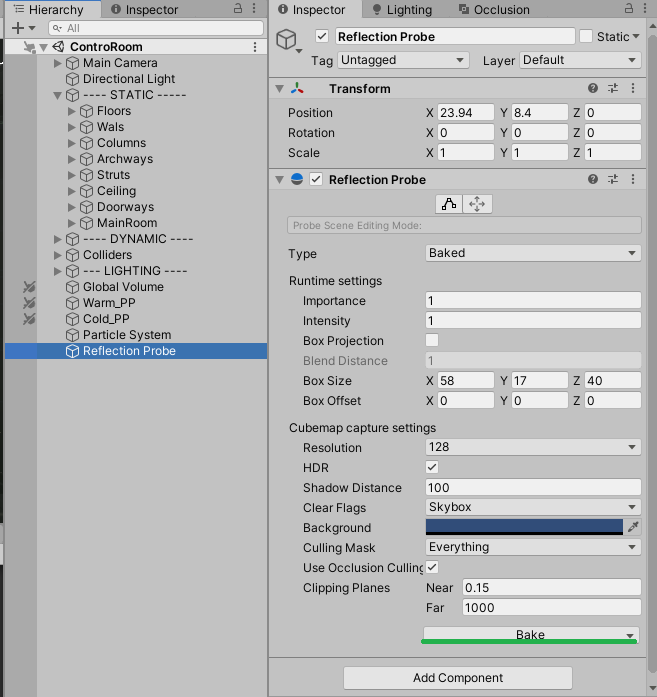Viewport: 657px width, 697px height.
Task: Open Transform presets slider icon
Action: tap(613, 88)
